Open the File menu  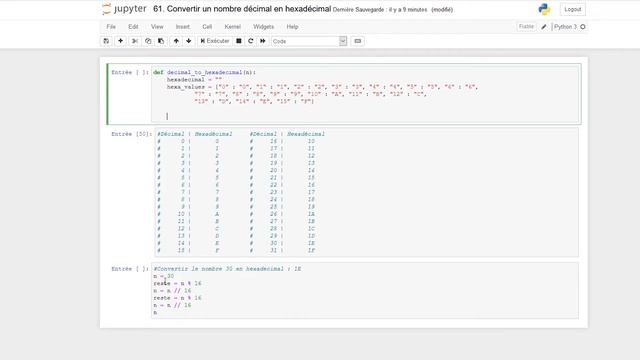pyautogui.click(x=111, y=27)
